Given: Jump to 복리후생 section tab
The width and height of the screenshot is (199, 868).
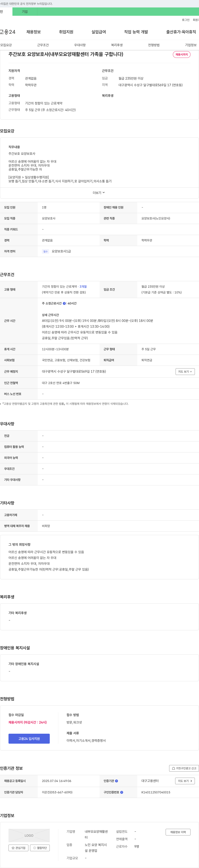Looking at the screenshot, I should click(117, 45).
